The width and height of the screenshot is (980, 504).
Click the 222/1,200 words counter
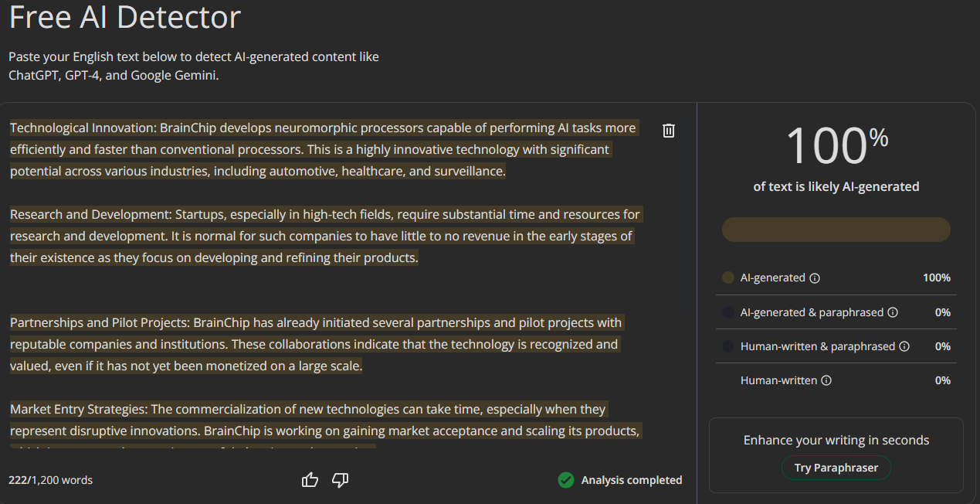50,480
